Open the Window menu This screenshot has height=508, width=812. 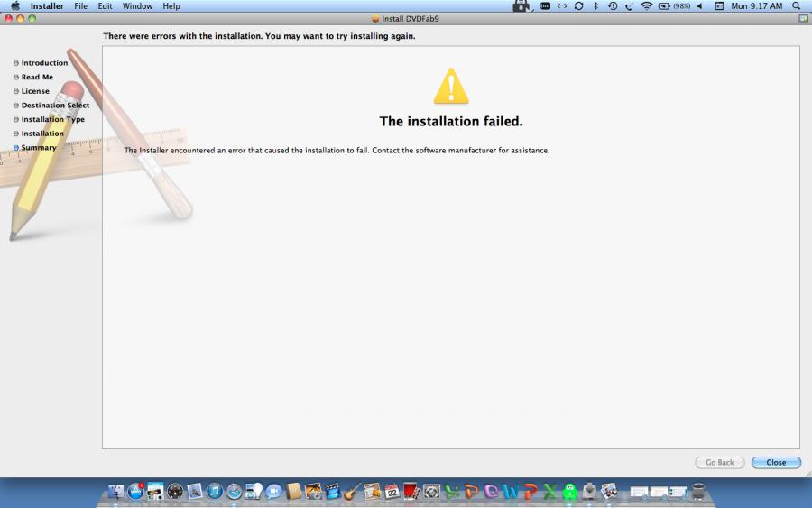coord(137,6)
